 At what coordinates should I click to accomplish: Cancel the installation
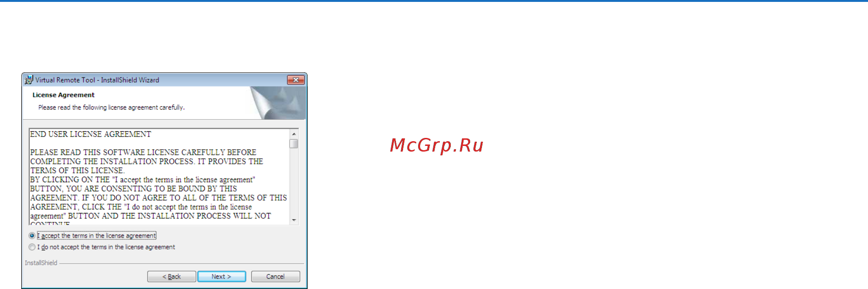275,277
